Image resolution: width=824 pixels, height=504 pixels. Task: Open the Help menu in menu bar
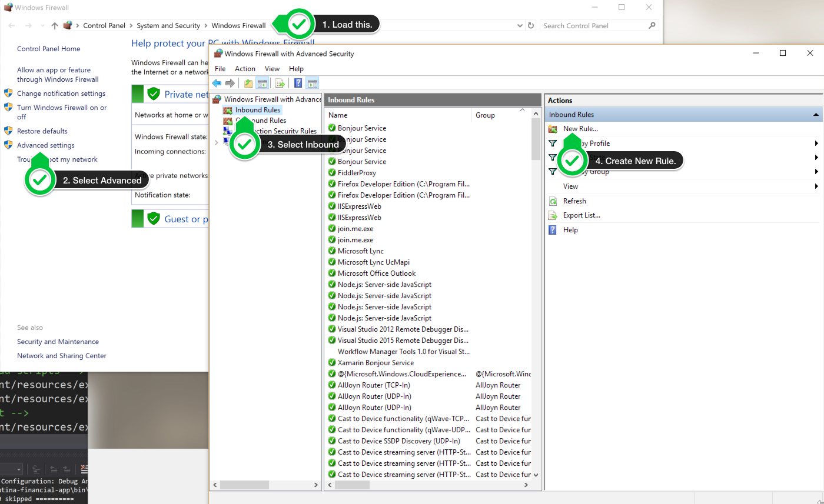coord(297,69)
